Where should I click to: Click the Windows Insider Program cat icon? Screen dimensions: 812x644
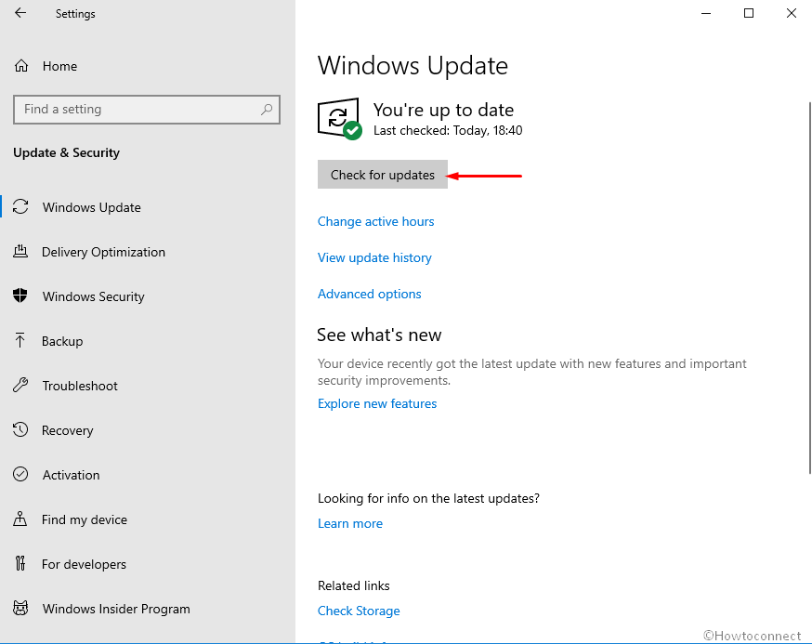point(20,608)
